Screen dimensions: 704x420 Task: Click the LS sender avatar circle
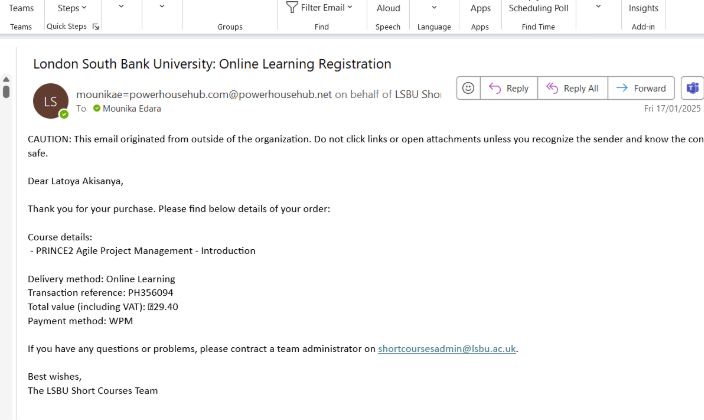(51, 101)
